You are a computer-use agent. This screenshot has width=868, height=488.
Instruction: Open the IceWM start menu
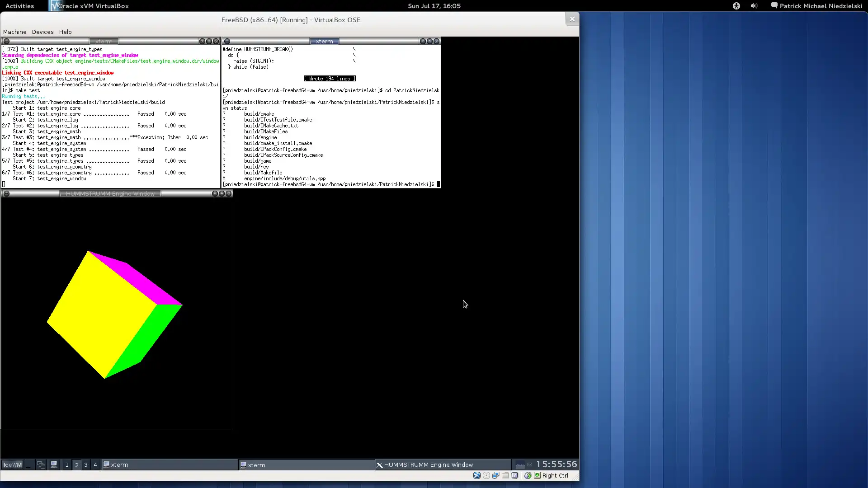[12, 465]
